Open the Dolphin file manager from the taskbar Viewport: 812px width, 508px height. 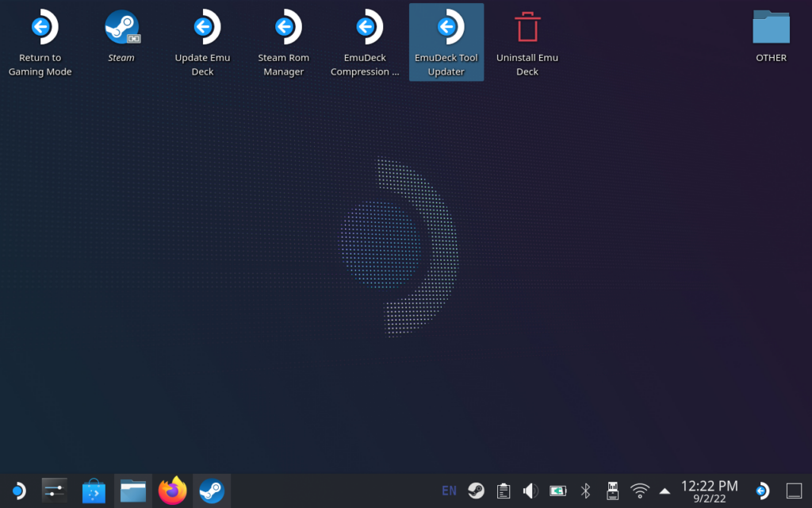tap(133, 491)
